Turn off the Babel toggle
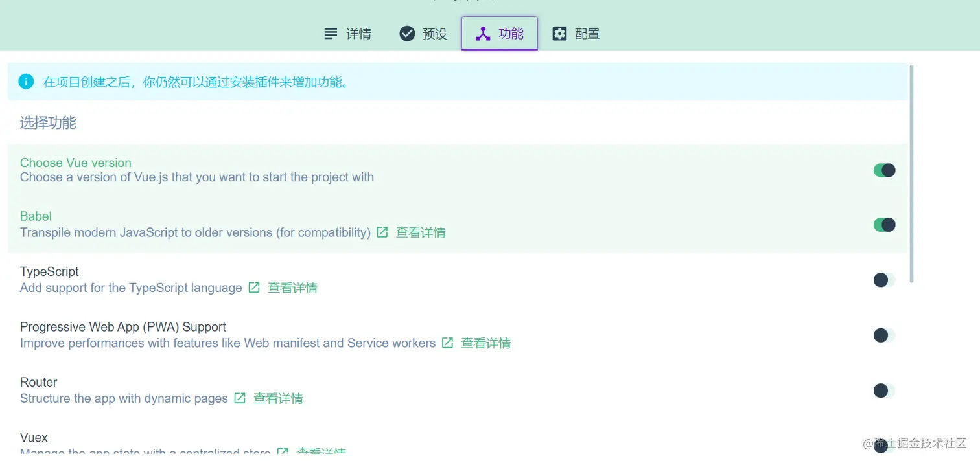980x463 pixels. [x=884, y=225]
